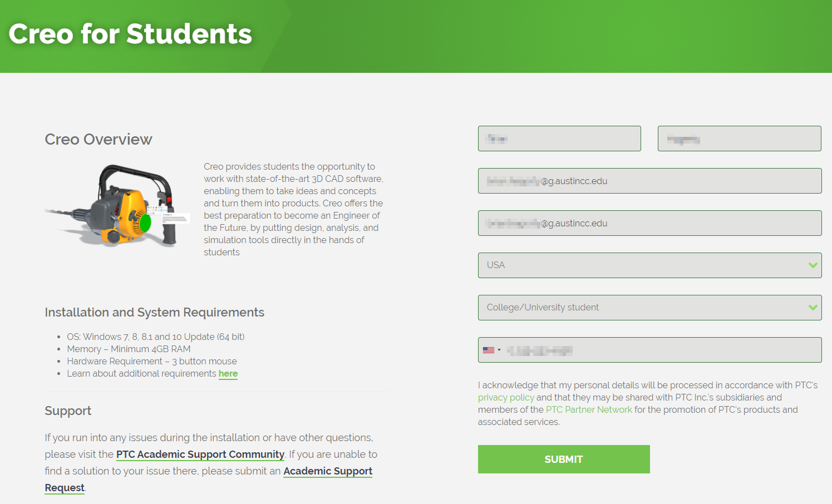Open the privacy policy link
This screenshot has height=504, width=832.
pos(505,397)
